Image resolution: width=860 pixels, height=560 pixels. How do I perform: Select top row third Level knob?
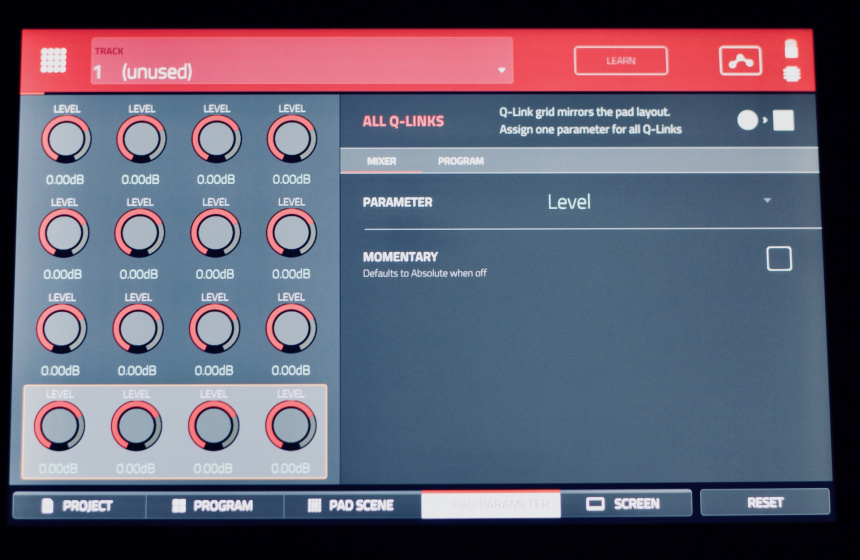click(216, 139)
